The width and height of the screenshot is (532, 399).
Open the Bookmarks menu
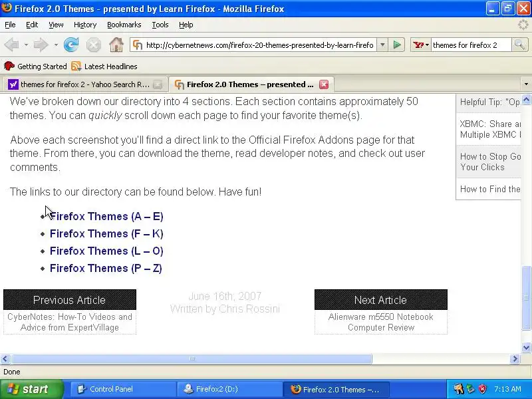tap(124, 25)
